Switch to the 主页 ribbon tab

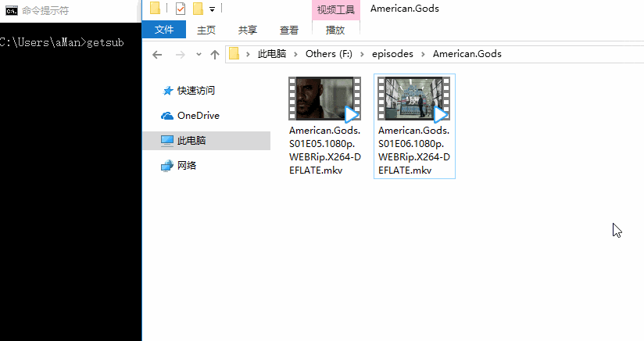(x=206, y=30)
